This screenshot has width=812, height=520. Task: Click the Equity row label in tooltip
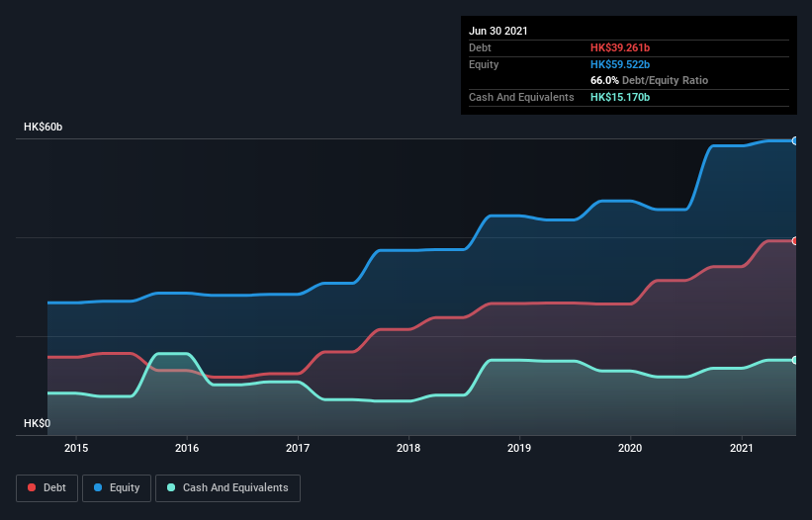tap(484, 64)
